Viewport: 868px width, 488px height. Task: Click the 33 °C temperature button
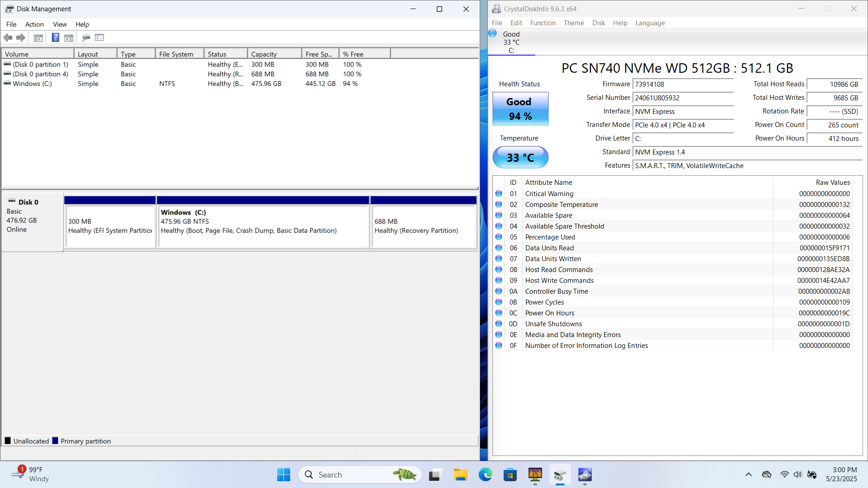click(520, 157)
